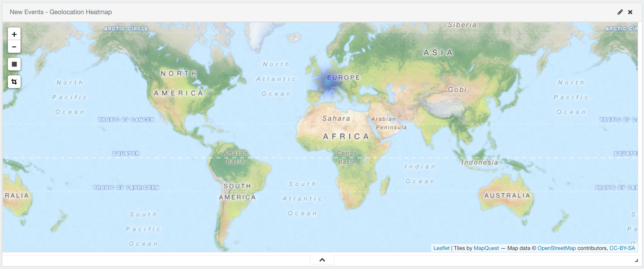644x269 pixels.
Task: Click the Indonesia label on map
Action: click(x=479, y=162)
